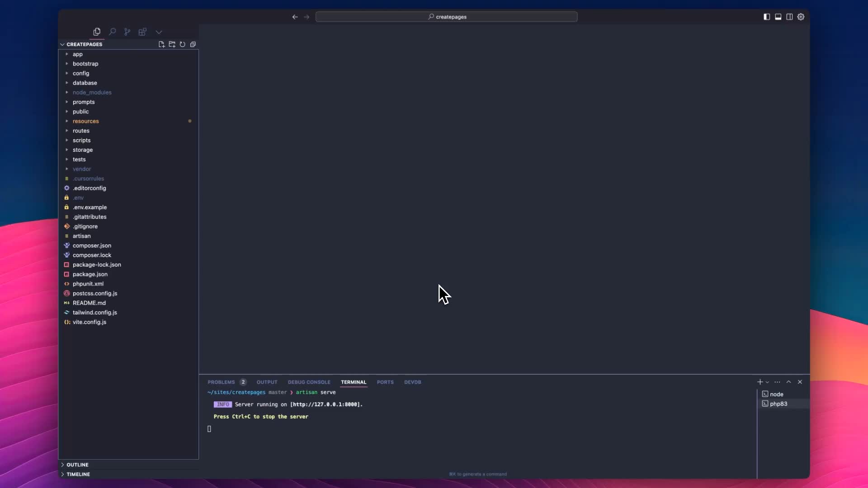Select the php83 terminal session

point(783,404)
